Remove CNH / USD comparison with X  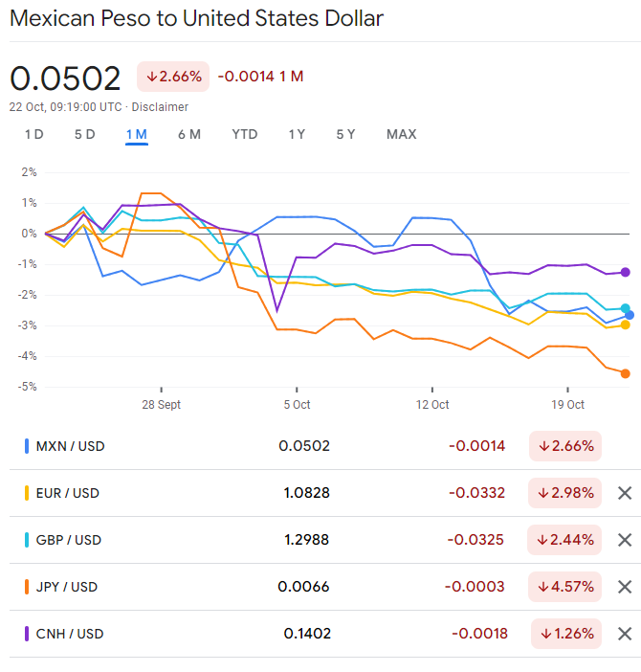[625, 634]
